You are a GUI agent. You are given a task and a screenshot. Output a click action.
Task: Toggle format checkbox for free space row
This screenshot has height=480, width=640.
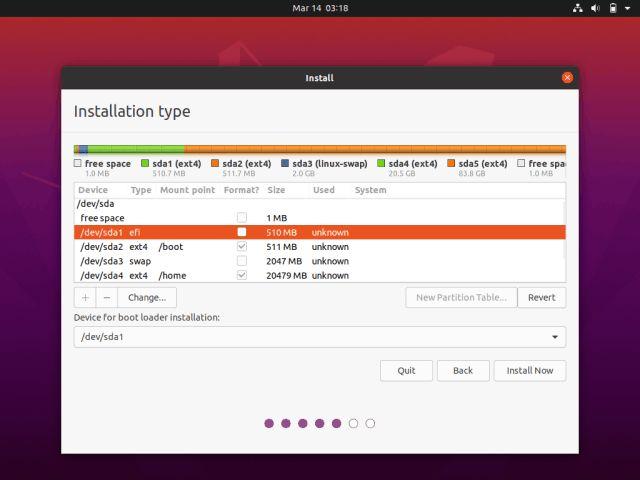[x=242, y=218]
